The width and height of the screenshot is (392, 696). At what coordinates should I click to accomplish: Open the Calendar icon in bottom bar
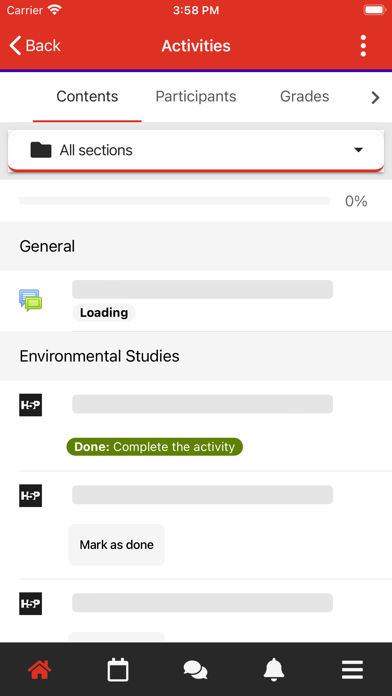pyautogui.click(x=118, y=670)
